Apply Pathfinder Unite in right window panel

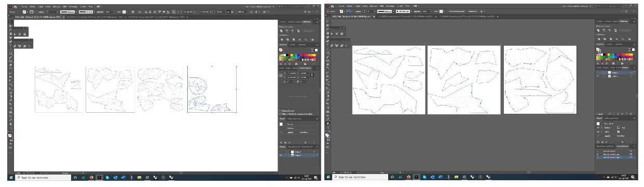(598, 30)
